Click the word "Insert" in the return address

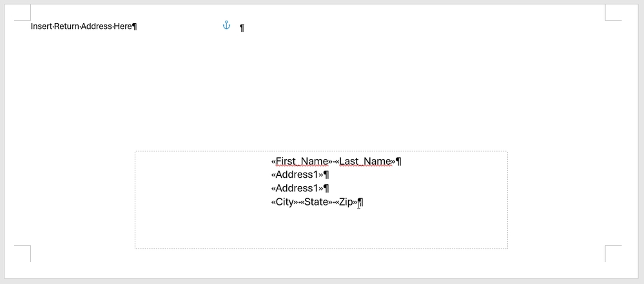[x=41, y=26]
